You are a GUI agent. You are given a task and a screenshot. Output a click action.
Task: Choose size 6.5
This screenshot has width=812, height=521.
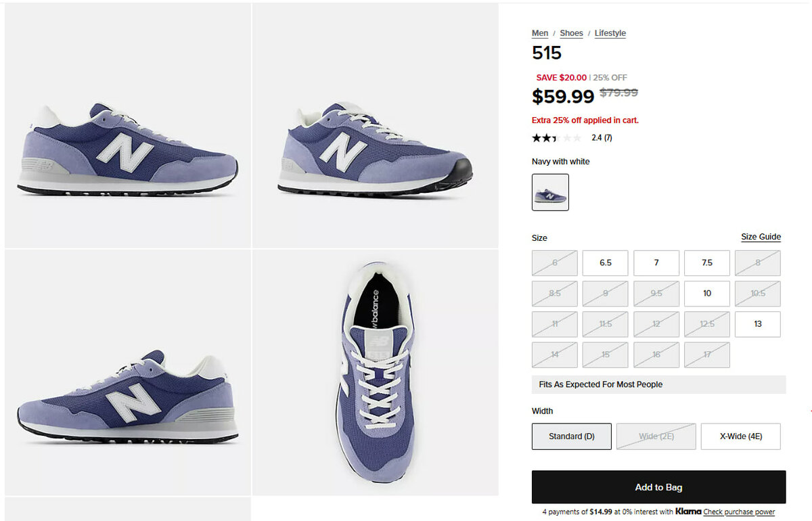click(605, 263)
